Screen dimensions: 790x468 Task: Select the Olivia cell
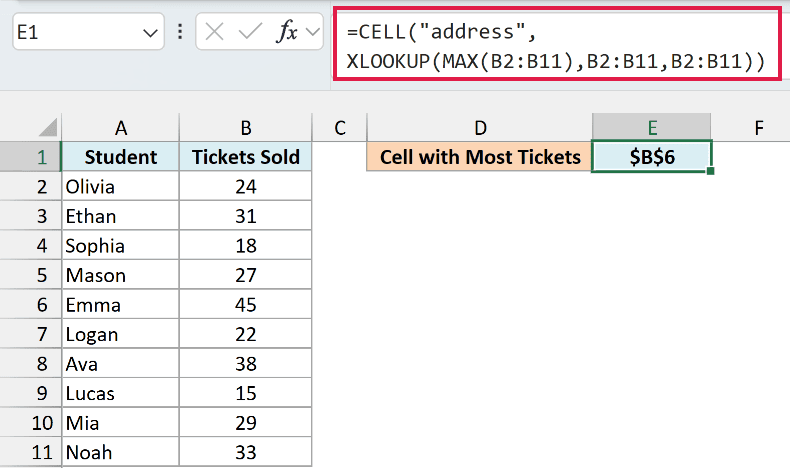click(x=120, y=187)
